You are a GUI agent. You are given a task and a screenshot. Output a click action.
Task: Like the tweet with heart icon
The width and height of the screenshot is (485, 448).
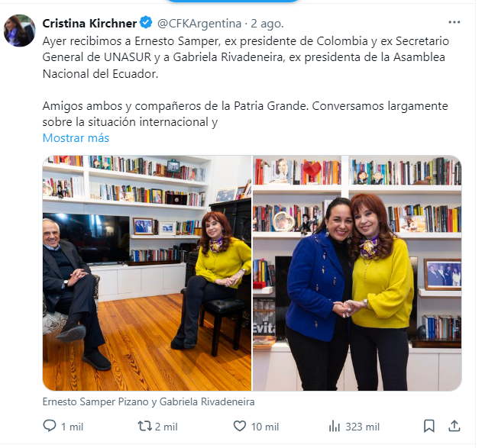(x=239, y=426)
